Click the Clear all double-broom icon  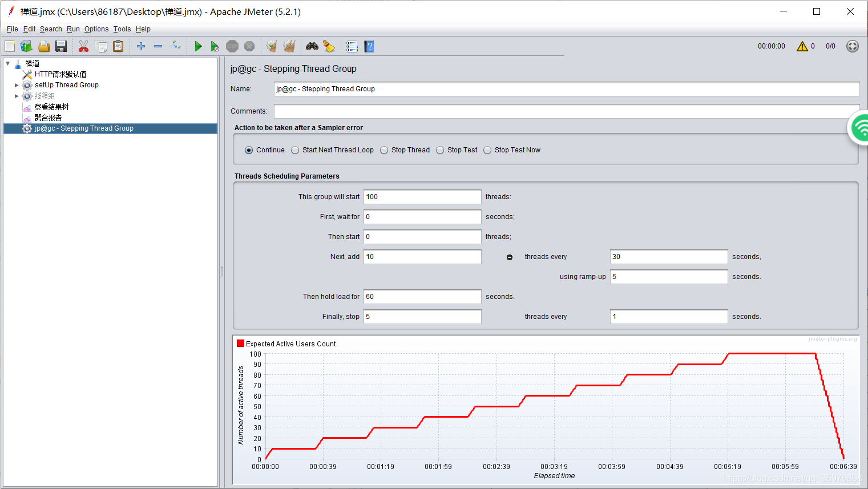pos(289,46)
